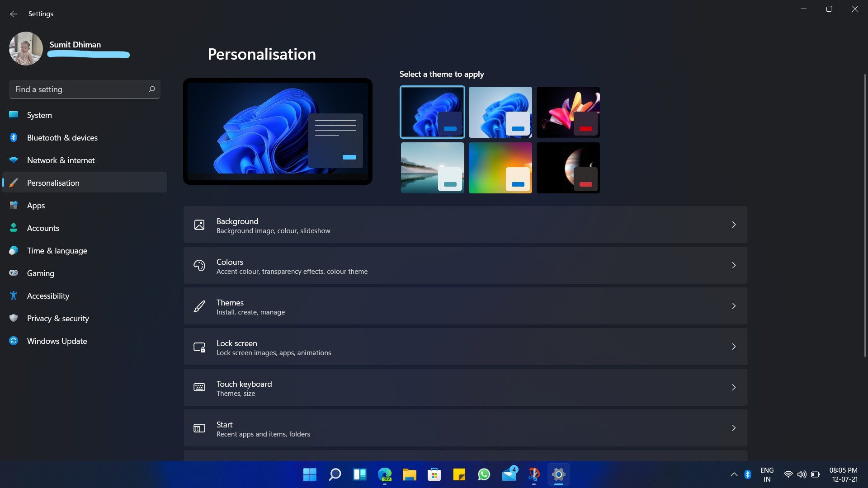Open Windows Update from the sidebar
The width and height of the screenshot is (868, 488).
point(57,341)
